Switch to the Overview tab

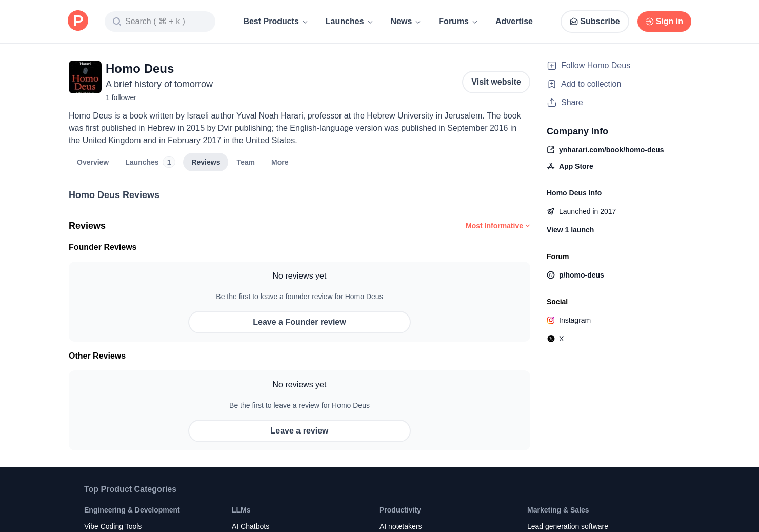click(x=93, y=162)
